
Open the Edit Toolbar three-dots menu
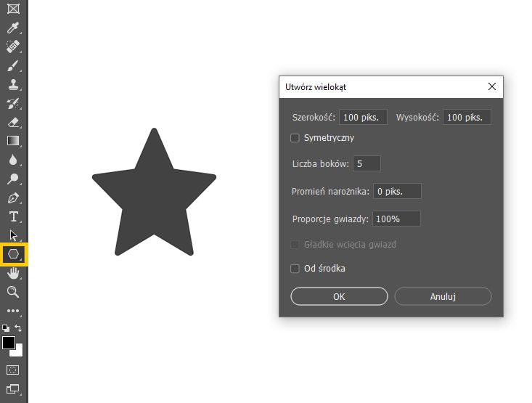pos(13,311)
